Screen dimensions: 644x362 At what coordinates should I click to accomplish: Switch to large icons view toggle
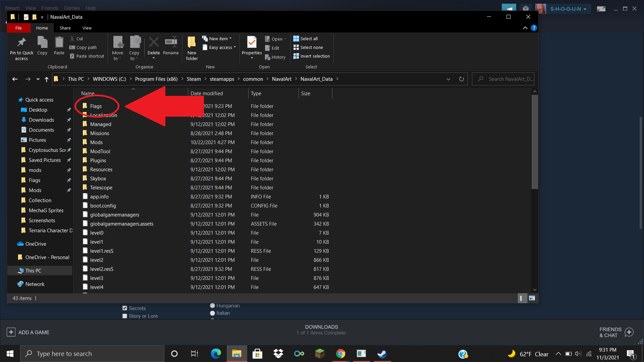(x=532, y=298)
